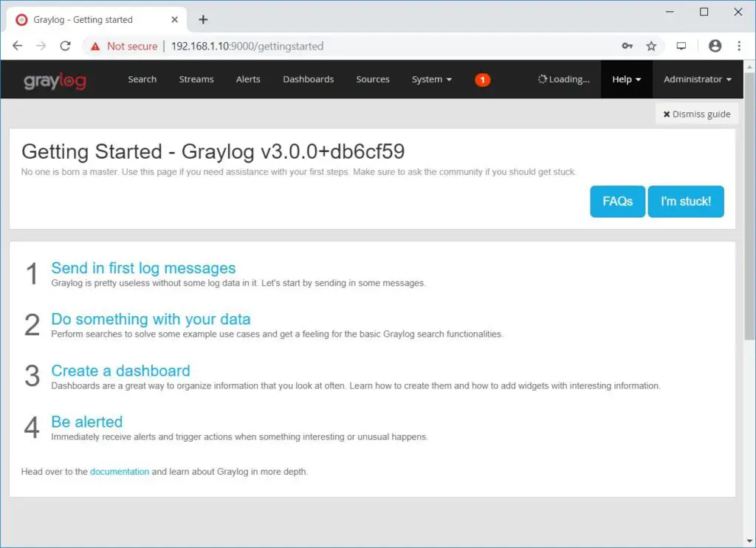Open the saved passwords key icon
This screenshot has height=548, width=756.
pos(627,46)
